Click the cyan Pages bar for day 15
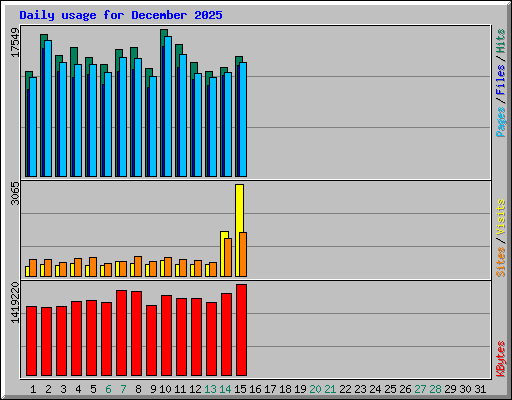The width and height of the screenshot is (512, 400). (x=243, y=119)
